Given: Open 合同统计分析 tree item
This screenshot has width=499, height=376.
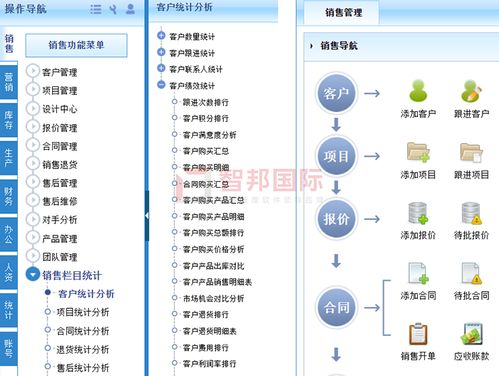Looking at the screenshot, I should point(83,331).
